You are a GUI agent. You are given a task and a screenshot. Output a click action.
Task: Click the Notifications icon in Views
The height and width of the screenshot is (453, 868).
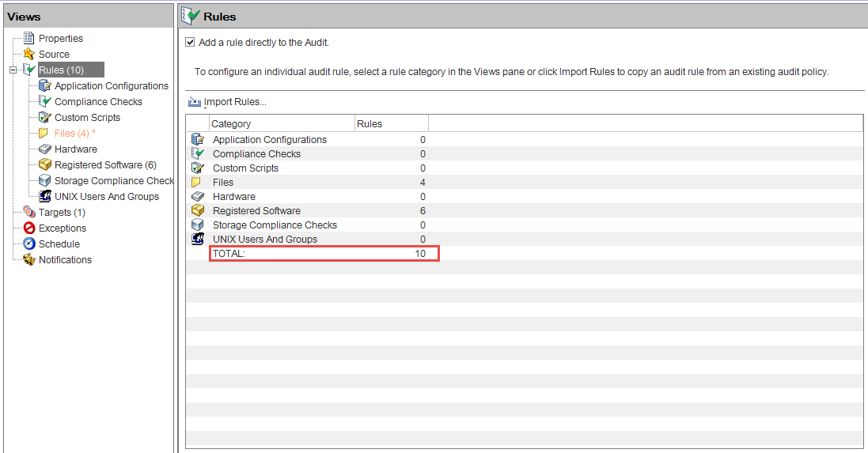click(28, 259)
